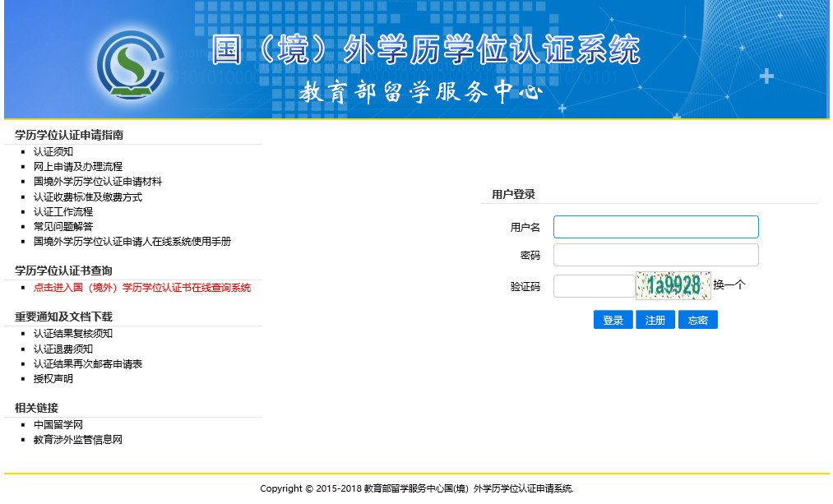The image size is (833, 504).
Task: Open 认证结果复核须知 link
Action: tap(73, 334)
